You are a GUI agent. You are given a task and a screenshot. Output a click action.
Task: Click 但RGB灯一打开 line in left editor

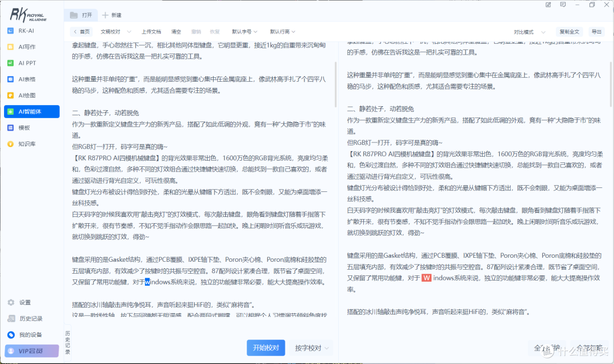click(120, 147)
